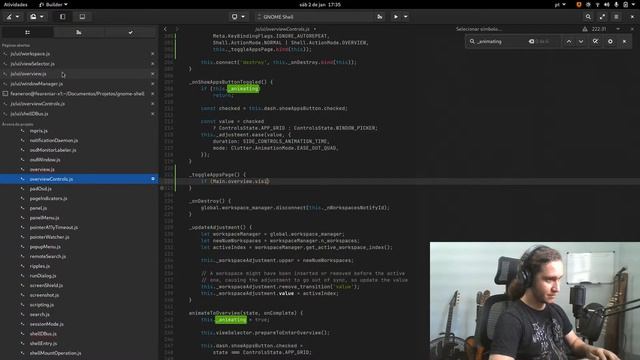Viewport: 640px width, 360px height.
Task: Open the Atividades overview
Action: pyautogui.click(x=16, y=4)
